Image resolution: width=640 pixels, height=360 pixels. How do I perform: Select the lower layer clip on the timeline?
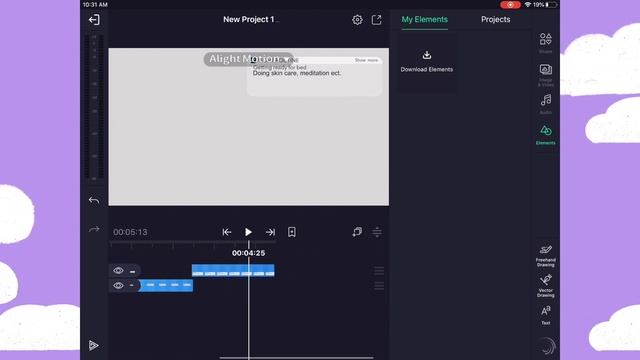(166, 285)
